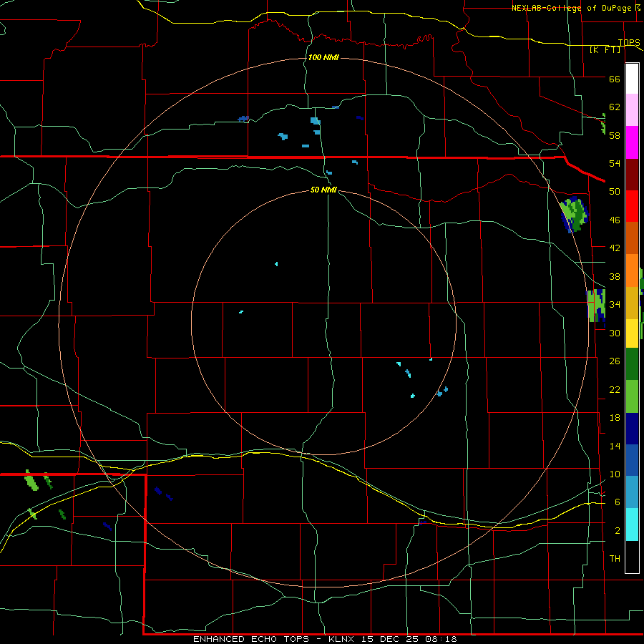
Task: Select the cyan legend swatch
Action: pyautogui.click(x=632, y=525)
